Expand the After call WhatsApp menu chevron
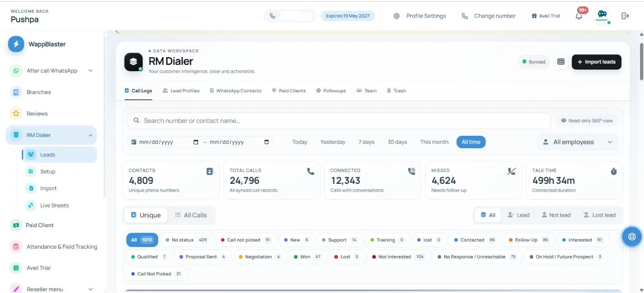This screenshot has height=293, width=644. 91,71
